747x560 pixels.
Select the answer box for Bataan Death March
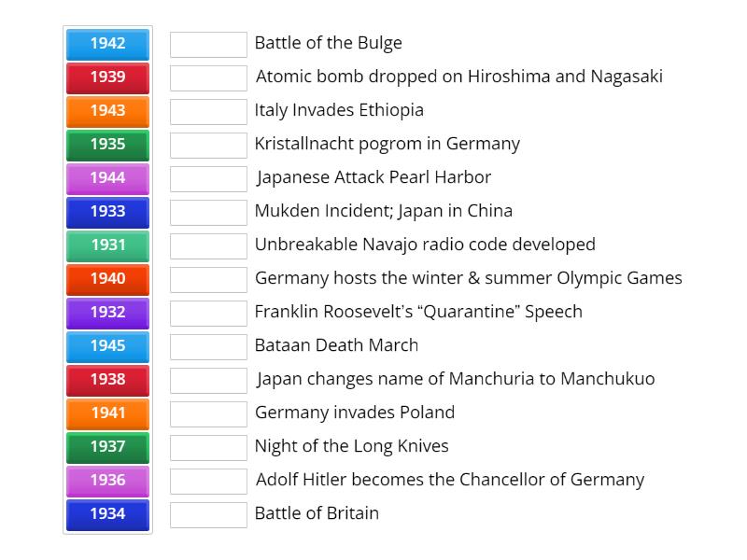pos(208,345)
